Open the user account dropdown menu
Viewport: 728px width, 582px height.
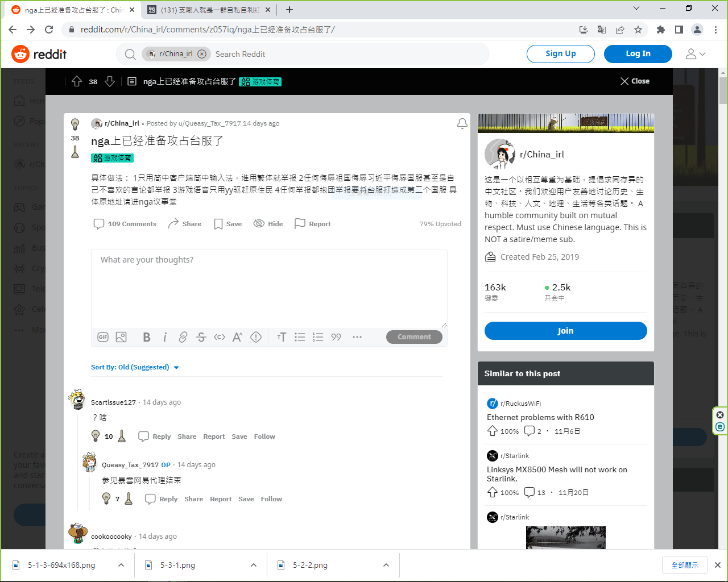click(696, 54)
